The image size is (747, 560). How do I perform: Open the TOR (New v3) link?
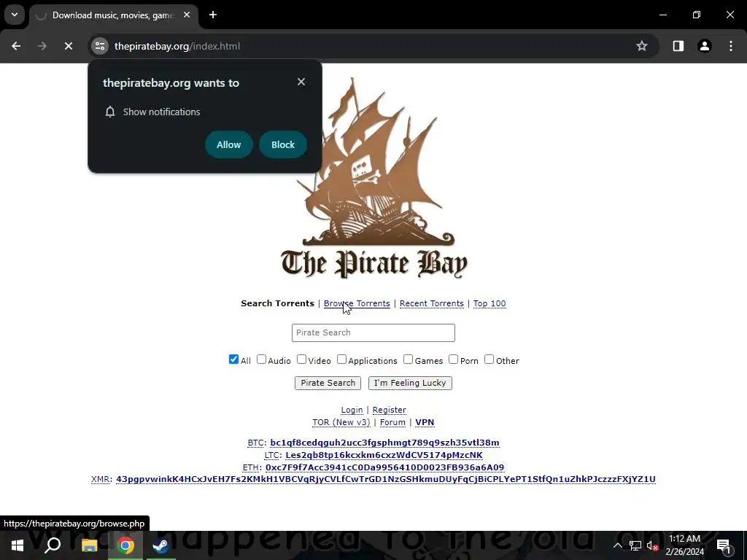click(341, 422)
